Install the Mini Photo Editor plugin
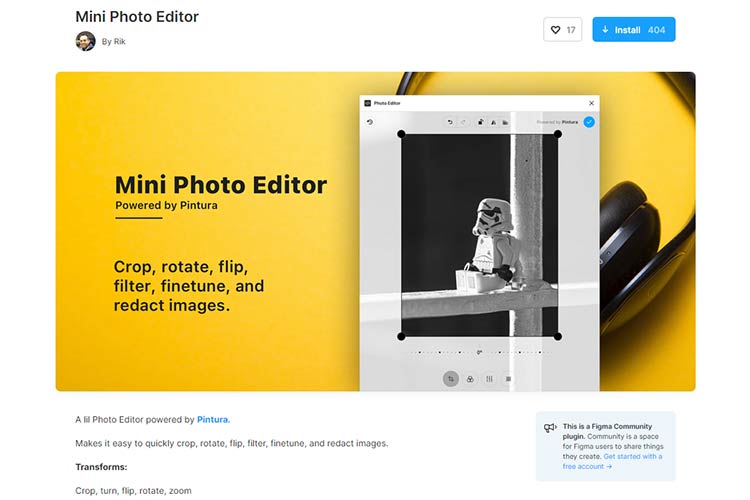The width and height of the screenshot is (750, 500). coord(633,30)
